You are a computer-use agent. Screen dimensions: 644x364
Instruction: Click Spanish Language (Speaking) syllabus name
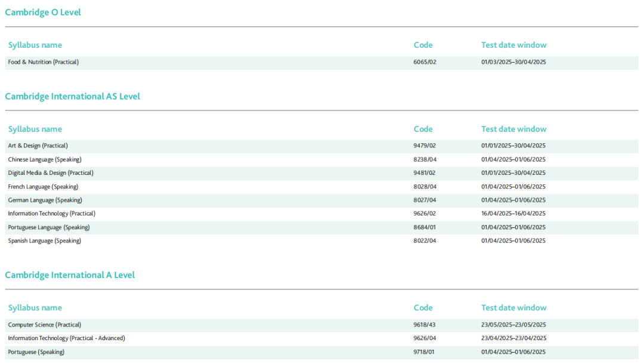44,240
